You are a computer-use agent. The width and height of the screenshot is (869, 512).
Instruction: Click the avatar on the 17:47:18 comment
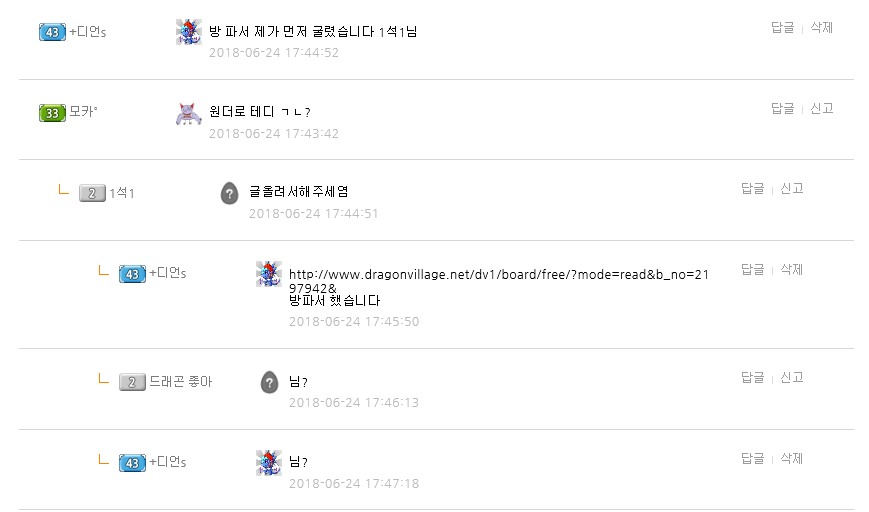(269, 462)
